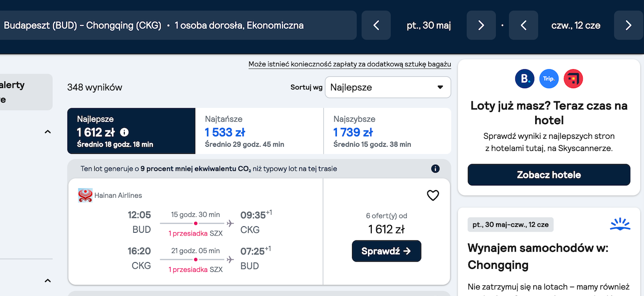644x296 pixels.
Task: Collapse the lower filter section chevron
Action: 47,281
